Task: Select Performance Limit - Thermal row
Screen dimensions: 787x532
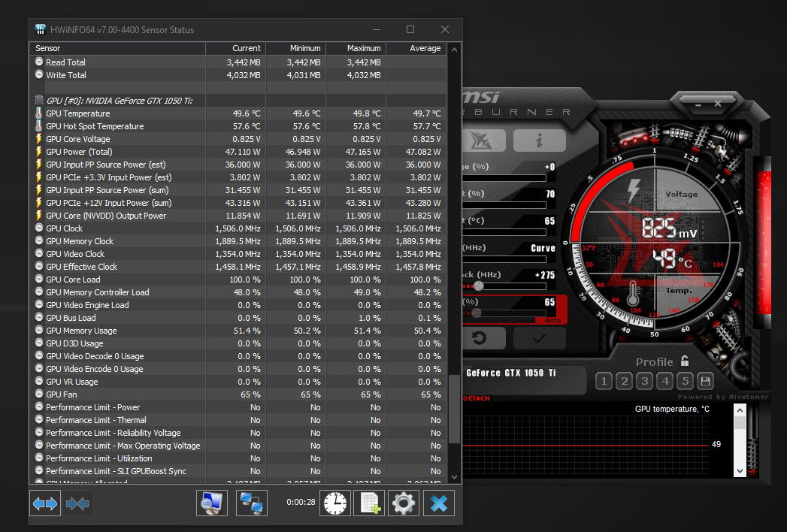Action: 238,419
